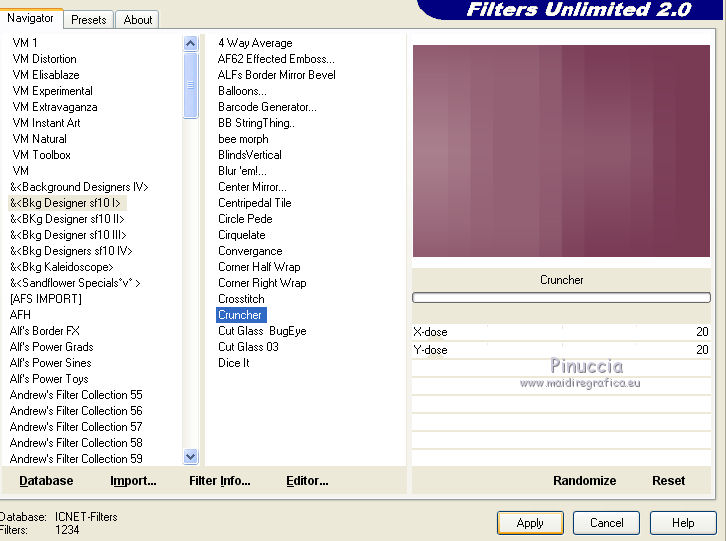Click the filter preview image
Viewport: 726px width, 541px height.
point(561,151)
